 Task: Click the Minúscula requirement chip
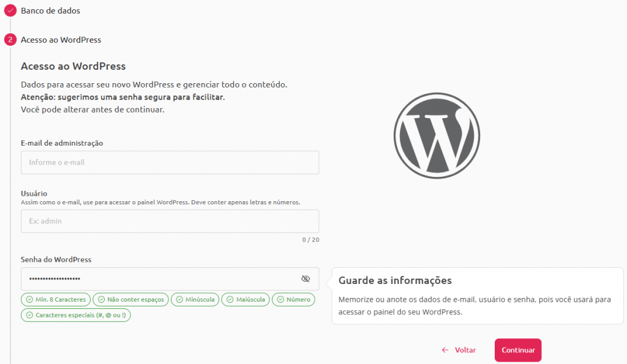[x=195, y=299]
